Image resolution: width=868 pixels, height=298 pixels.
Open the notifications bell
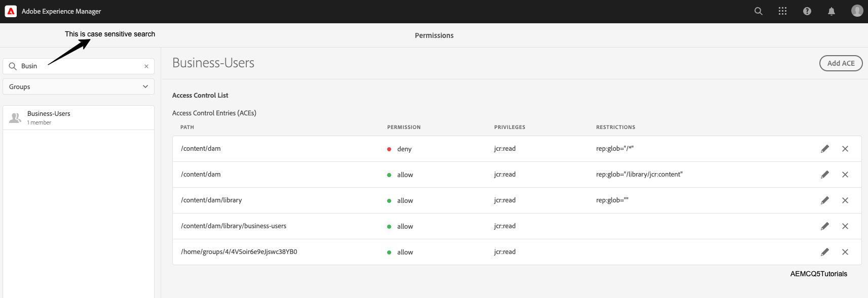click(831, 11)
